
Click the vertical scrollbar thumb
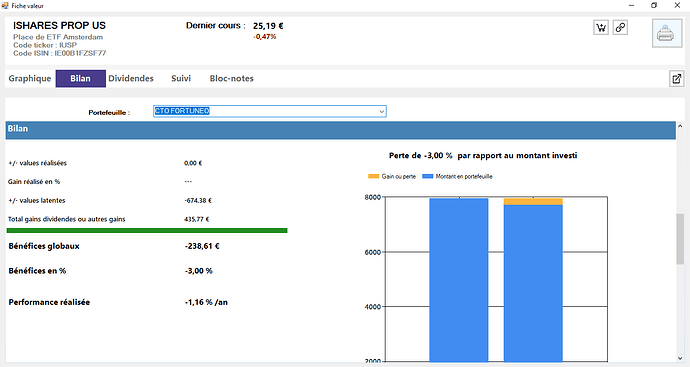680,239
